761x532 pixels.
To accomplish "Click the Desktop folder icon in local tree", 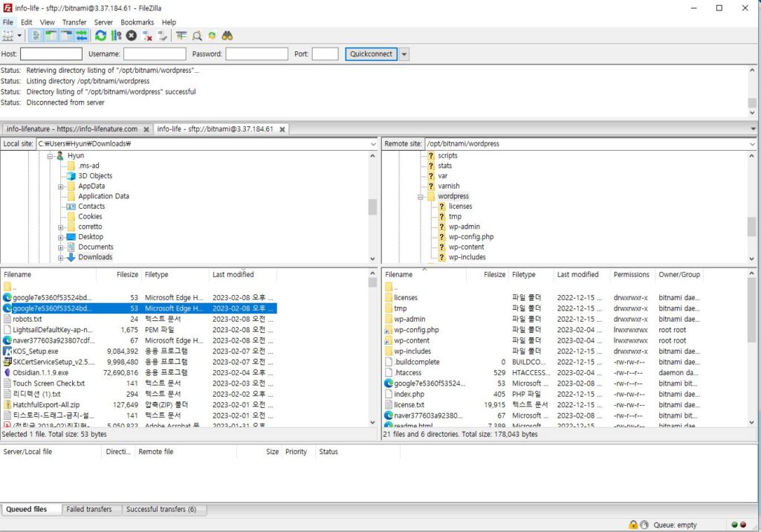I will coord(71,237).
